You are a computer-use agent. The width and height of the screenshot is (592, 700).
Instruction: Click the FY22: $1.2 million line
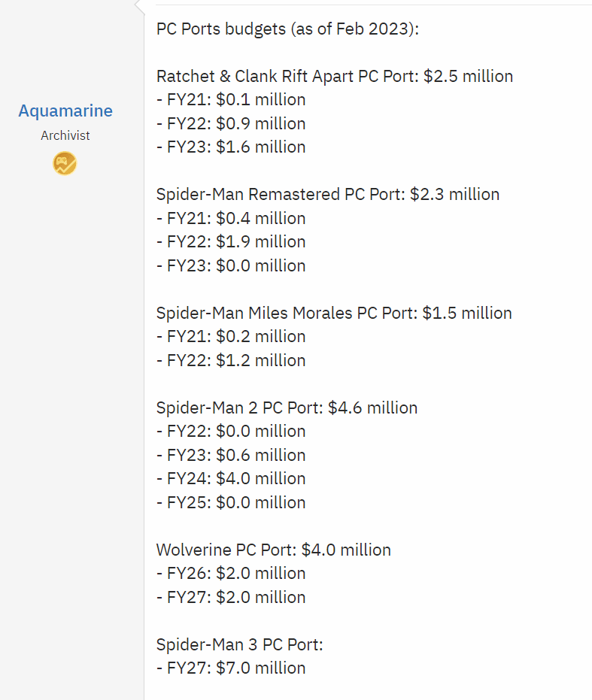pyautogui.click(x=231, y=360)
